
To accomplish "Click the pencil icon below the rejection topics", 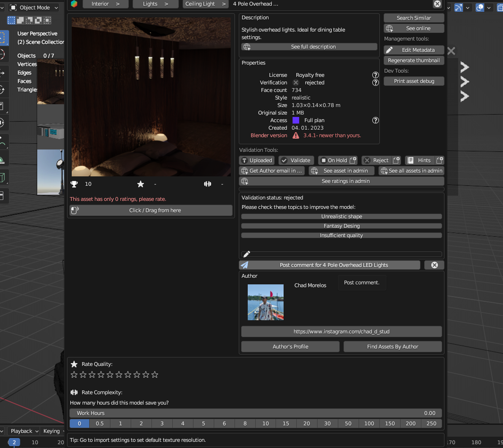I will pyautogui.click(x=246, y=254).
